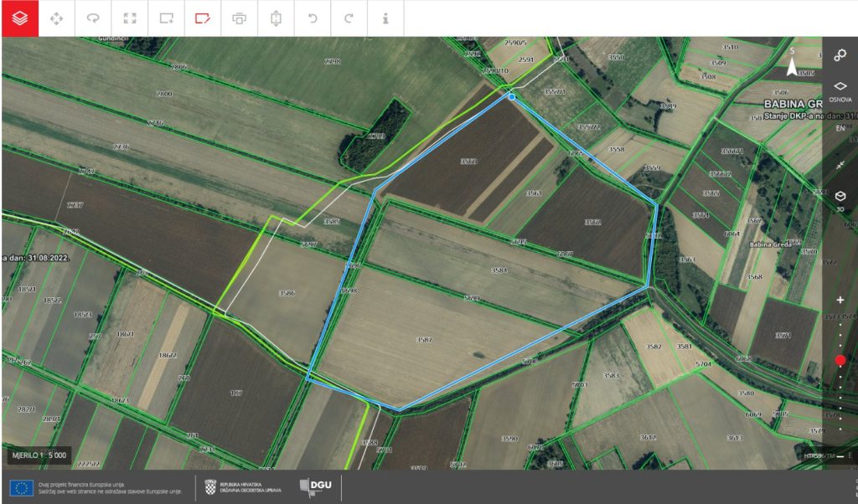This screenshot has height=504, width=858.
Task: Click the zoom to full extent icon
Action: 129,18
